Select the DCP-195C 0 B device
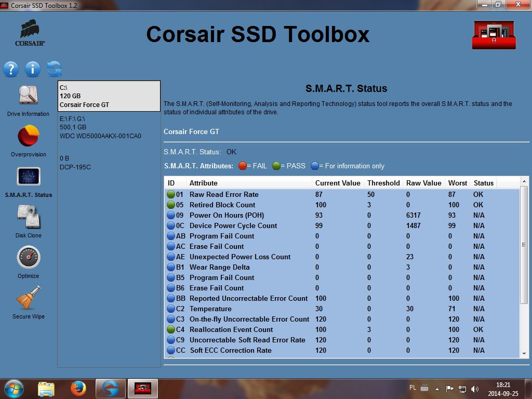532x399 pixels. 109,163
